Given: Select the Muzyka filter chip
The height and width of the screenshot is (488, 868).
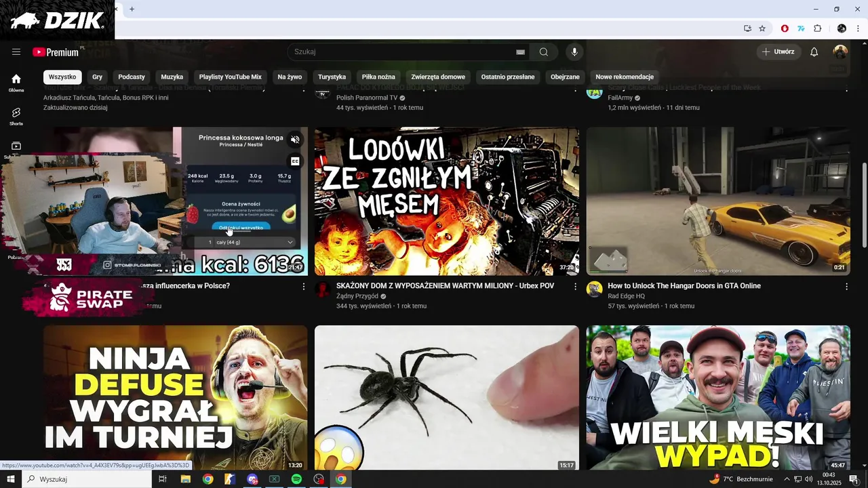Looking at the screenshot, I should 172,77.
